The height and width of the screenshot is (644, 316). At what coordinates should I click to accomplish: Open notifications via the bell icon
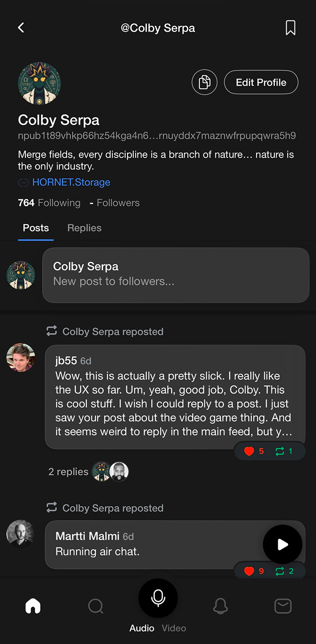[x=220, y=606]
